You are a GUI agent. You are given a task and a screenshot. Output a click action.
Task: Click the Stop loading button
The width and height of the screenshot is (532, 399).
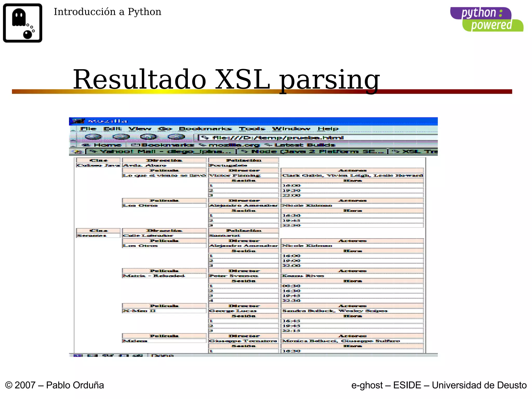[x=176, y=137]
